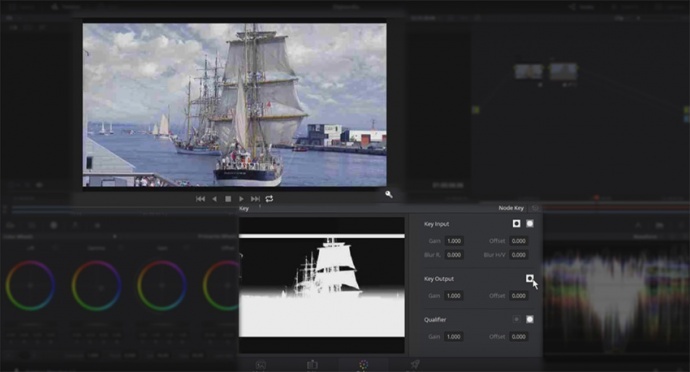This screenshot has width=690, height=372.
Task: Click the waveform scope display
Action: click(x=616, y=297)
